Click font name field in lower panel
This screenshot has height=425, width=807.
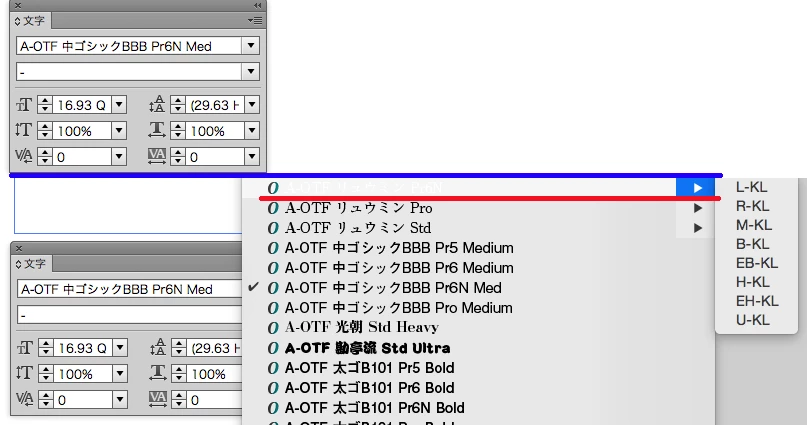click(130, 289)
